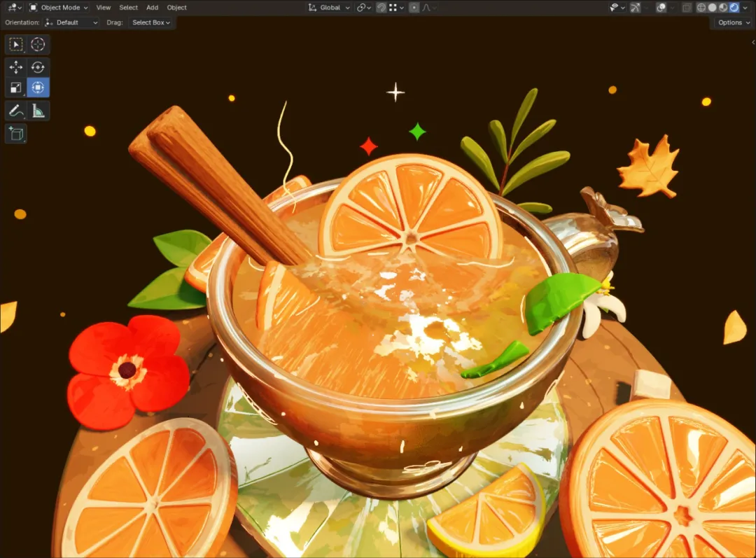Image resolution: width=756 pixels, height=558 pixels.
Task: Choose the Rotate tool
Action: (x=38, y=67)
